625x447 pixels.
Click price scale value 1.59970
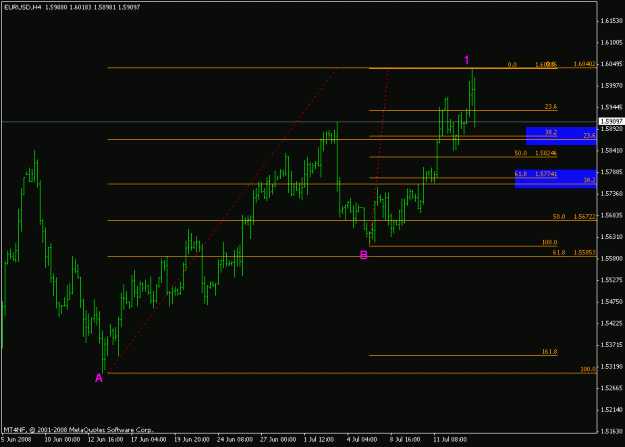(611, 86)
